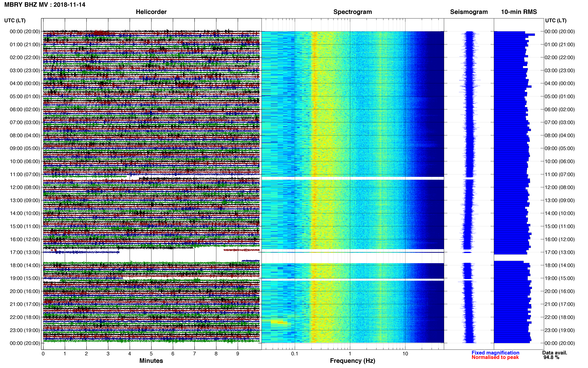Screen dimensions: 588x368
Task: Click the 'Frequency (Hz)' axis title
Action: pos(352,361)
